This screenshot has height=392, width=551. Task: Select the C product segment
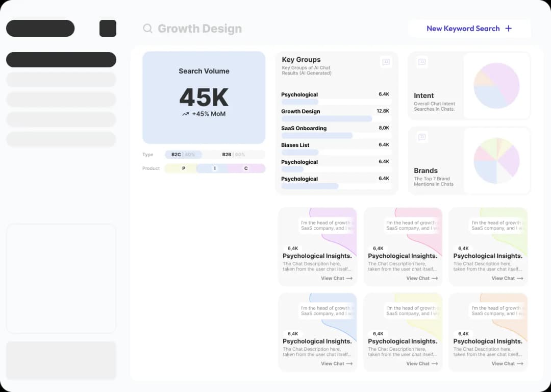click(246, 168)
